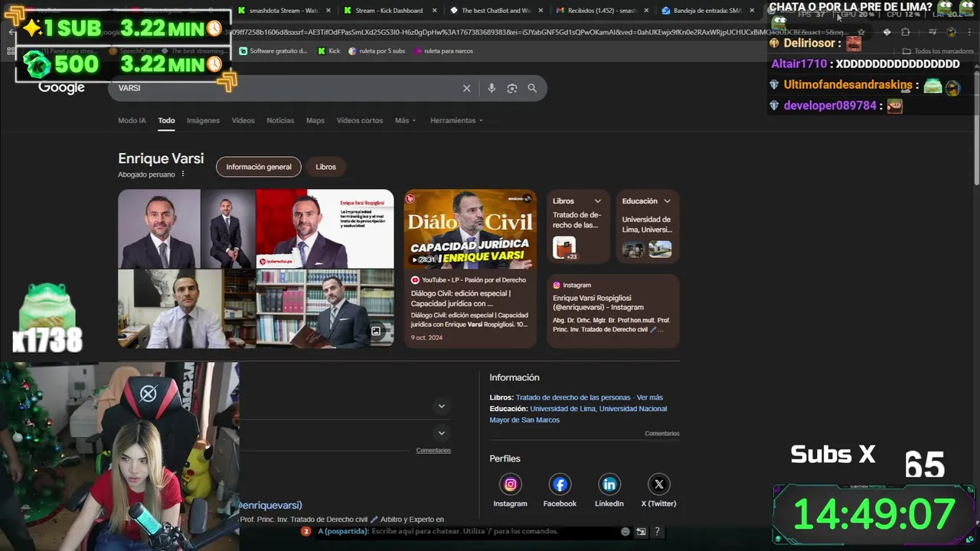This screenshot has height=551, width=980.
Task: Click the icon left of the help button
Action: coord(642,531)
